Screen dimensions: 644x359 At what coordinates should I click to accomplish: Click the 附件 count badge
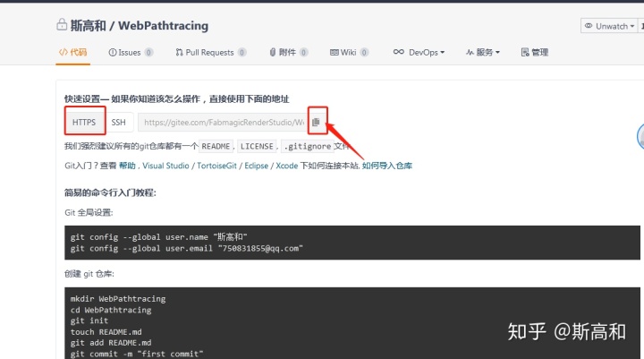[303, 52]
